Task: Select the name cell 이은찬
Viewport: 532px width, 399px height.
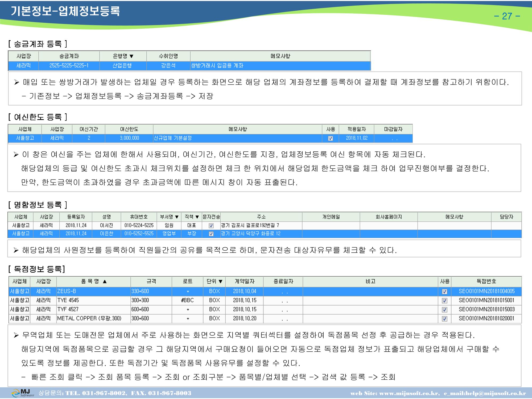Action: [x=106, y=234]
